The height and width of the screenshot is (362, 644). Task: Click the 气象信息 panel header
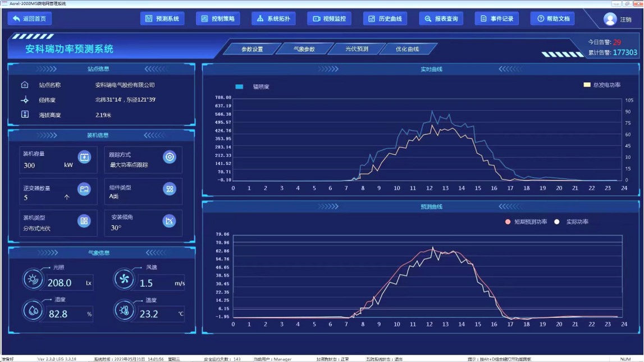pyautogui.click(x=99, y=253)
